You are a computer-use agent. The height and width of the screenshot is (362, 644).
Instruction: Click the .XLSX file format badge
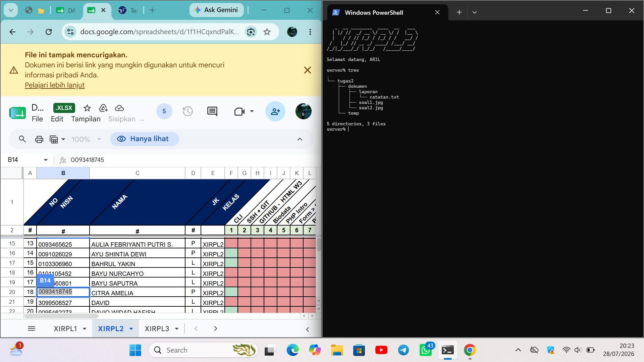pos(64,108)
